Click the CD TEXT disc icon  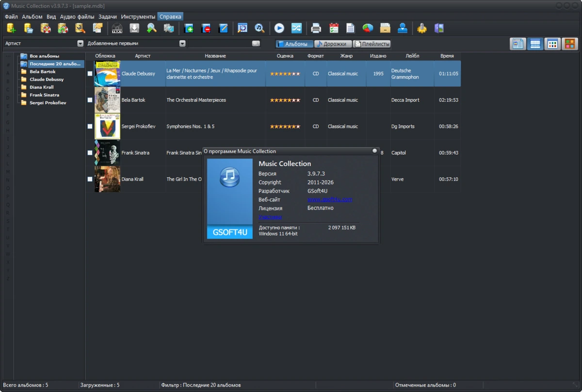point(117,28)
